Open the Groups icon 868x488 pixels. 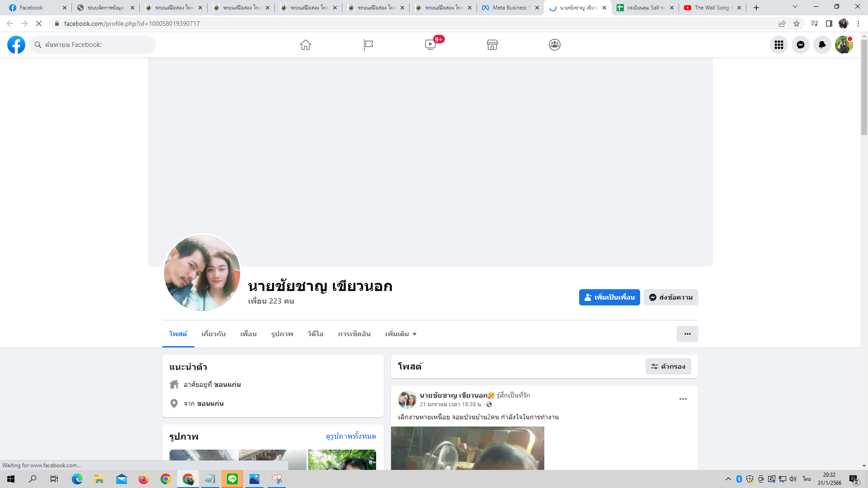555,45
